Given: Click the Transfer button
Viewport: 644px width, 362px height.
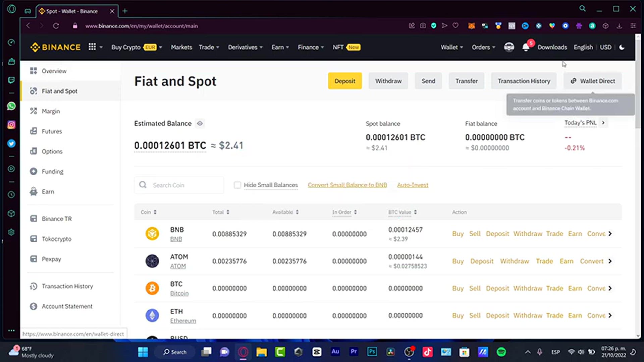Looking at the screenshot, I should 467,81.
